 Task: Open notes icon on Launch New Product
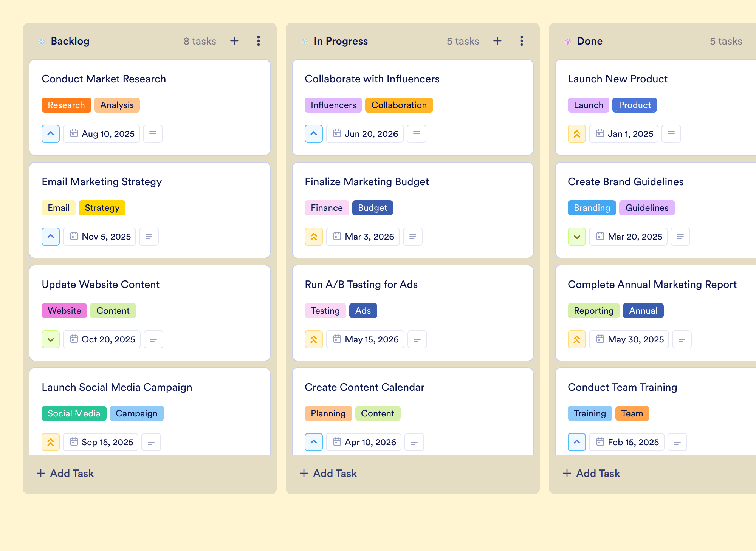click(x=671, y=134)
